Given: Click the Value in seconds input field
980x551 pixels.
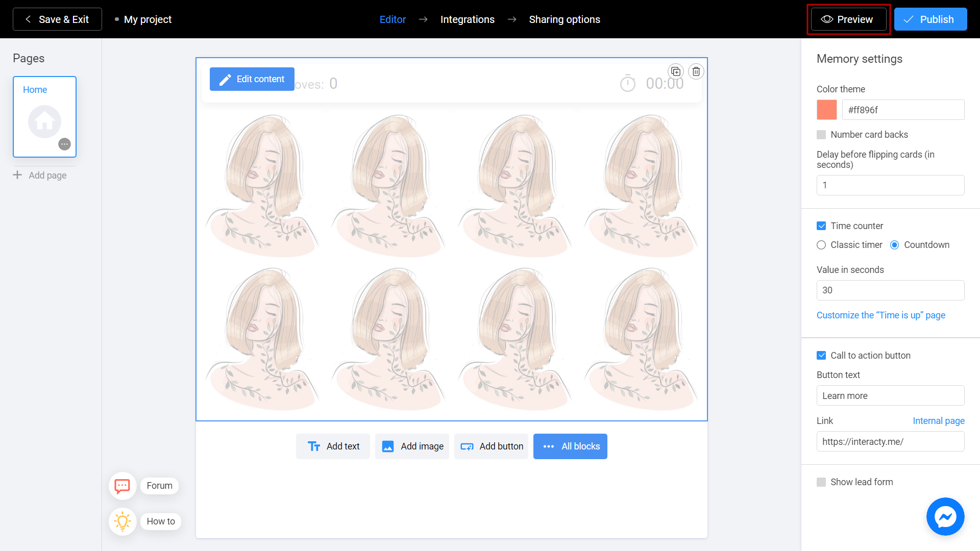Looking at the screenshot, I should pos(890,290).
